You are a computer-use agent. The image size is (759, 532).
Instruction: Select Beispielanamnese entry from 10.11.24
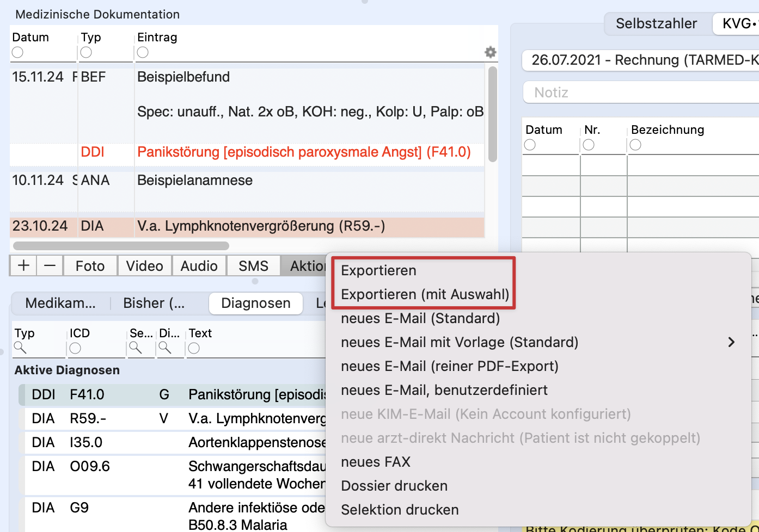click(247, 191)
